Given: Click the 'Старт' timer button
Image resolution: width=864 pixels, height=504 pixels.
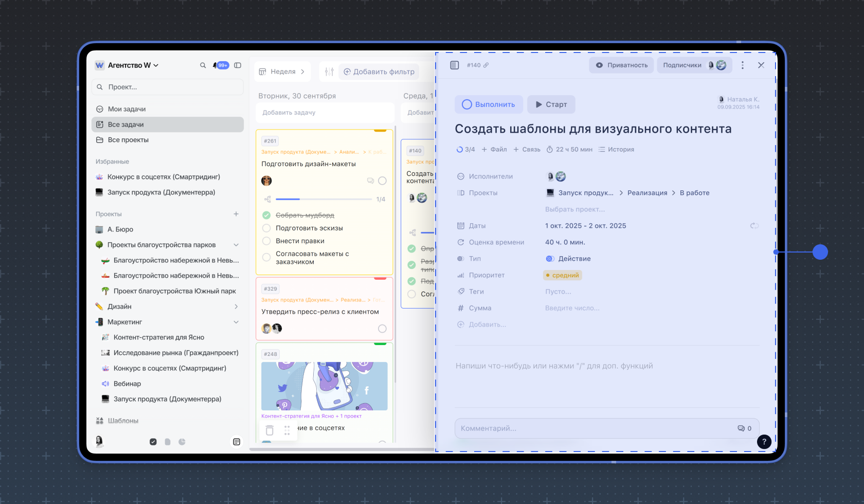Looking at the screenshot, I should tap(551, 104).
